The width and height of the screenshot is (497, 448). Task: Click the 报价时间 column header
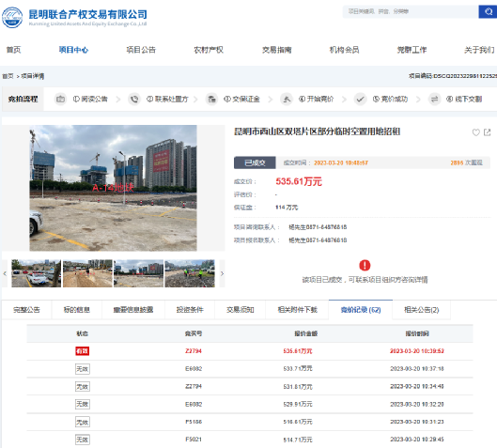[x=417, y=333]
